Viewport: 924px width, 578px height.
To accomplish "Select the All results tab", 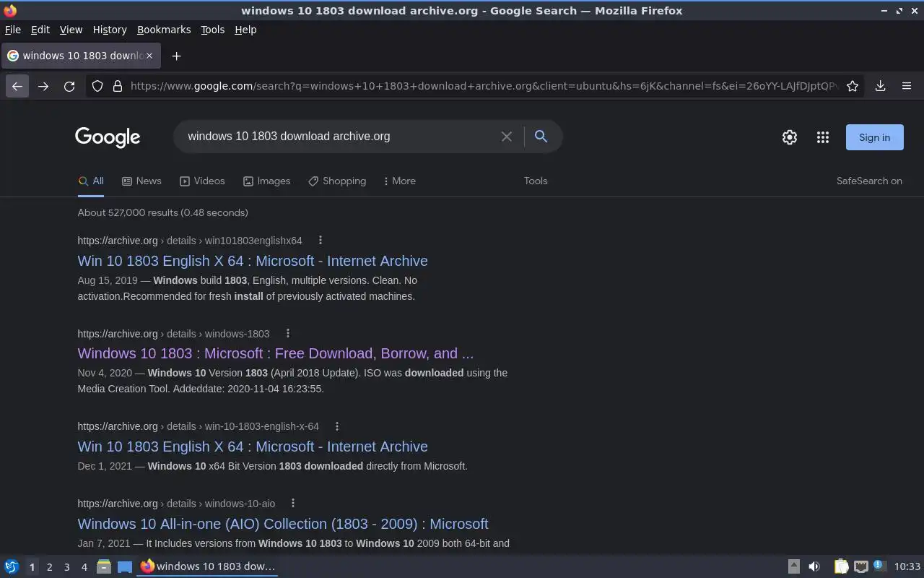I will point(91,181).
